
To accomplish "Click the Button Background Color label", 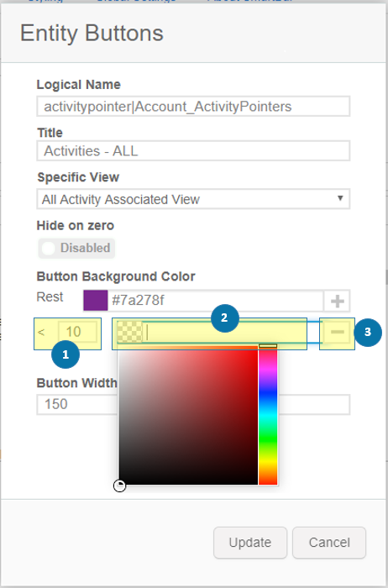I will 116,276.
